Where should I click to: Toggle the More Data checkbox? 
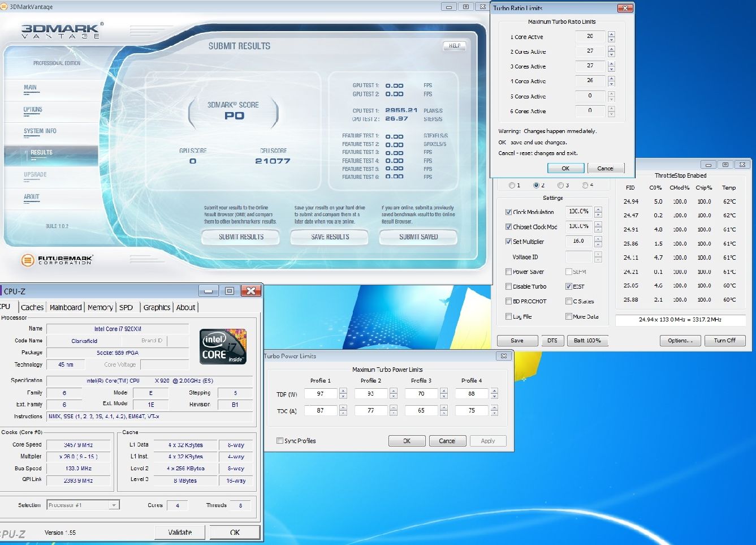click(569, 316)
